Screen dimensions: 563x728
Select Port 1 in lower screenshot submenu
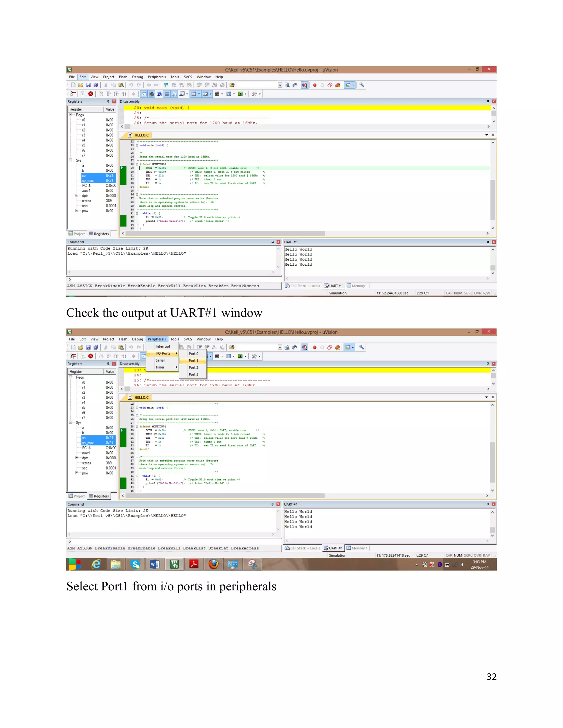[x=193, y=361]
